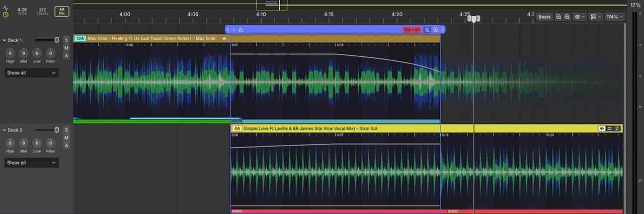Click the waveform analysis icon at top left
Screen dimensions: 644x214
coord(6,8)
